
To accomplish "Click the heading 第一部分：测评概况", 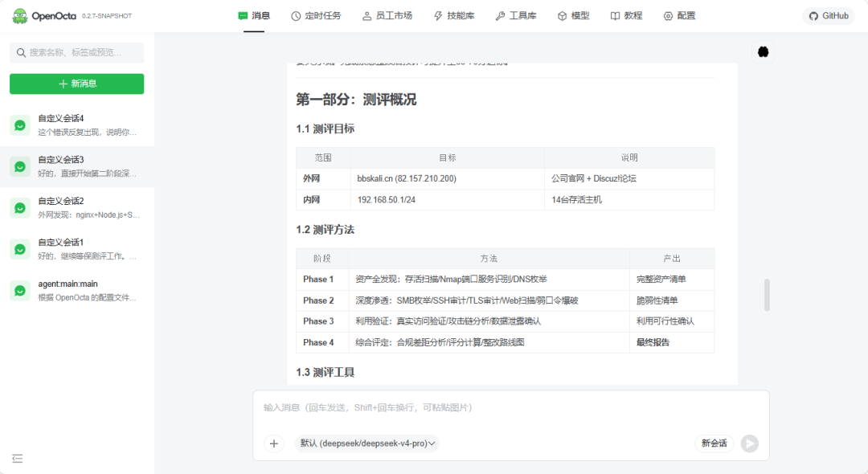I will [356, 100].
